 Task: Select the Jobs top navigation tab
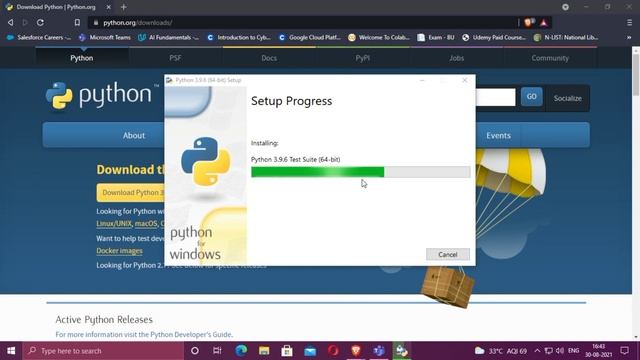[456, 58]
